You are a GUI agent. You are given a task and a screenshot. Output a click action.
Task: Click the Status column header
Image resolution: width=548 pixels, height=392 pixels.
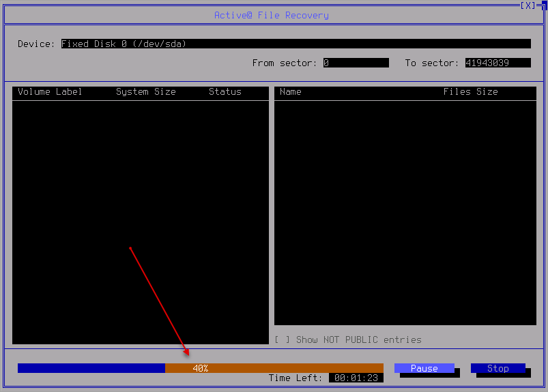[225, 92]
